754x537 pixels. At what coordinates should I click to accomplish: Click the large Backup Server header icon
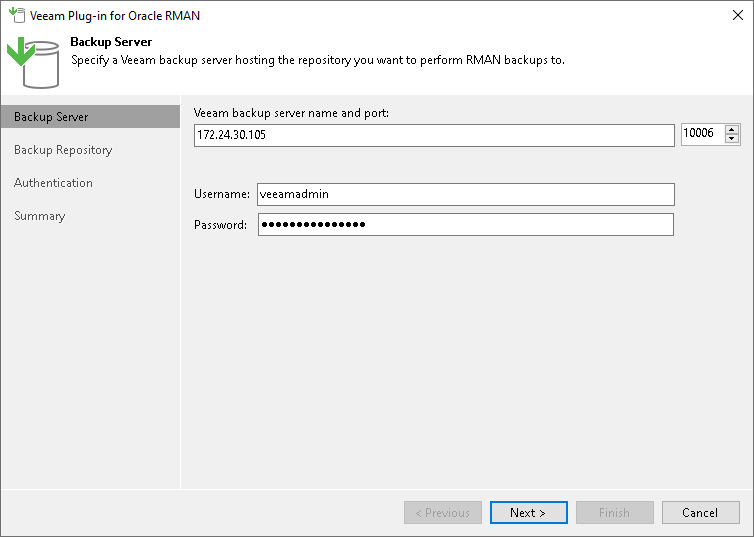(x=33, y=62)
